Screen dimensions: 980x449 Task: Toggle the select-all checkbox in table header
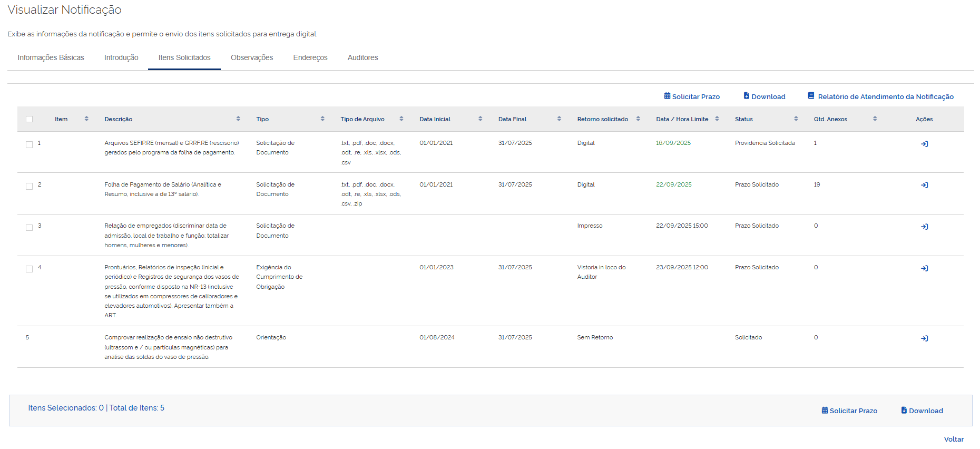tap(30, 119)
